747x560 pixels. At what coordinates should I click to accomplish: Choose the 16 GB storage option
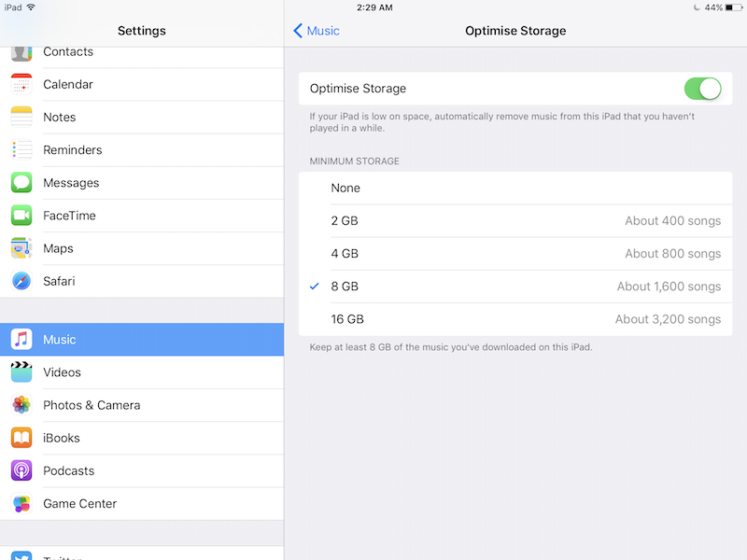515,319
